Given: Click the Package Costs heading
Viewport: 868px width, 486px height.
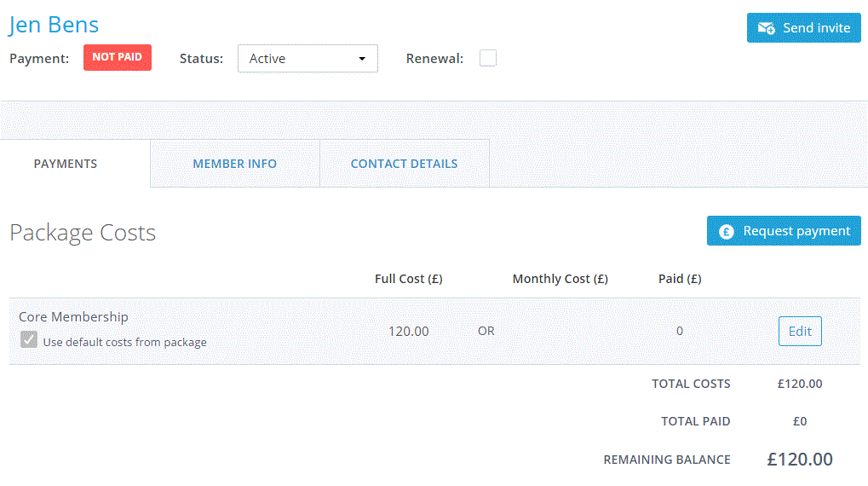Looking at the screenshot, I should pyautogui.click(x=83, y=233).
